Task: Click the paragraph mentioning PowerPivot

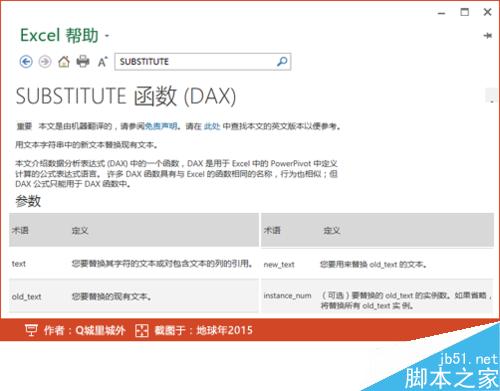Action: [176, 174]
